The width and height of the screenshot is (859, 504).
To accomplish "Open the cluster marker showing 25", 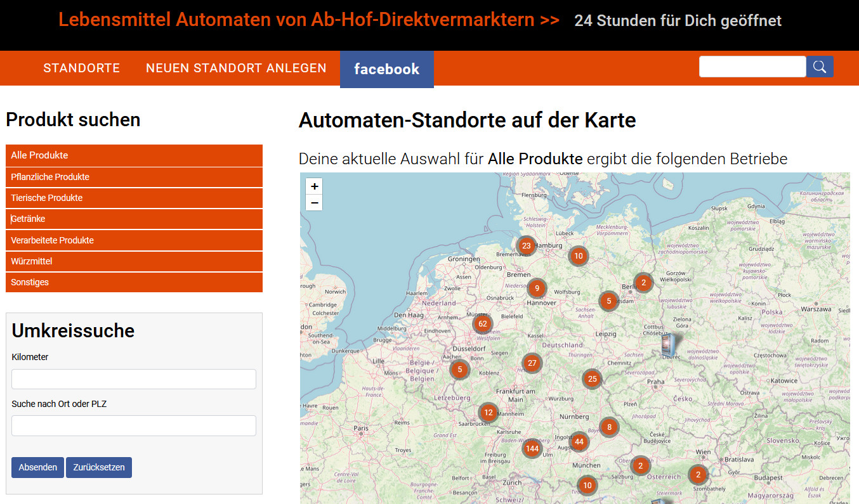I will 593,379.
